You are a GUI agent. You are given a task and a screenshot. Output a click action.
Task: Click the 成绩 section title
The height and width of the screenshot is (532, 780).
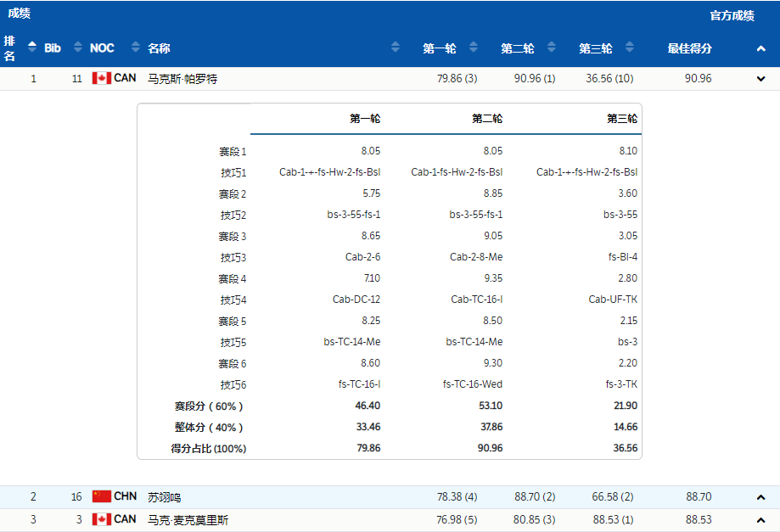[19, 14]
